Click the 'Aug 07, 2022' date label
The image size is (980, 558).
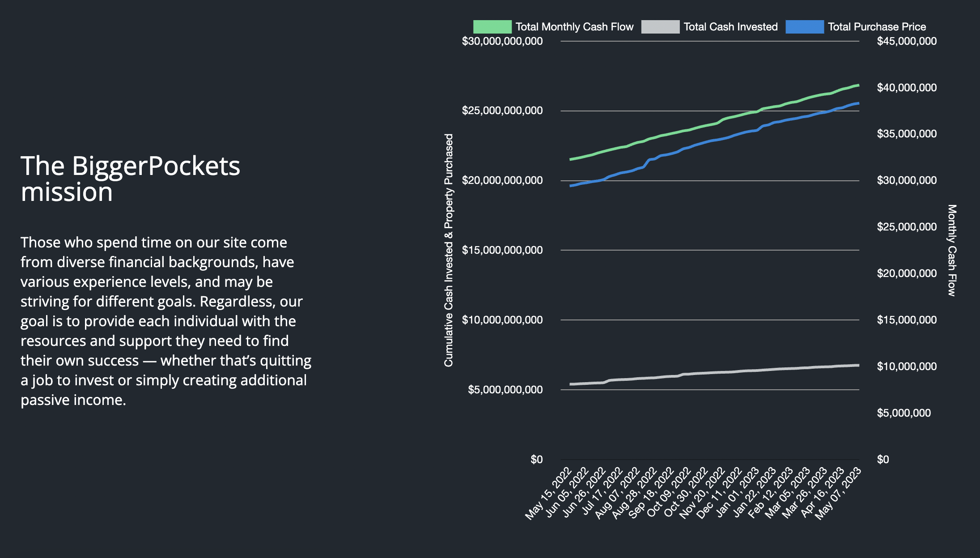pos(616,493)
